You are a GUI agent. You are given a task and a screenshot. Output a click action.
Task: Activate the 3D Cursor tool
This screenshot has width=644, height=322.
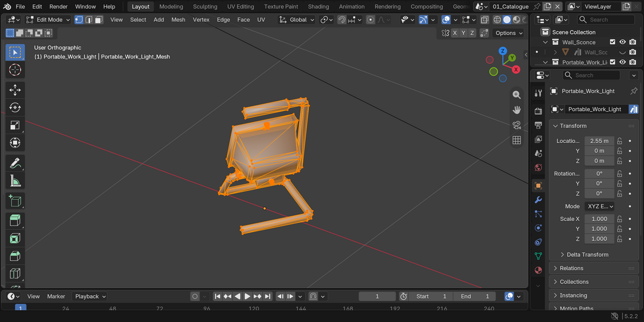pyautogui.click(x=15, y=70)
